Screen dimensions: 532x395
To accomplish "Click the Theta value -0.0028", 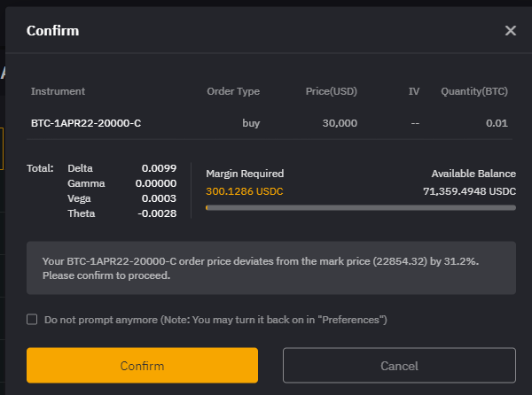I will (x=158, y=213).
